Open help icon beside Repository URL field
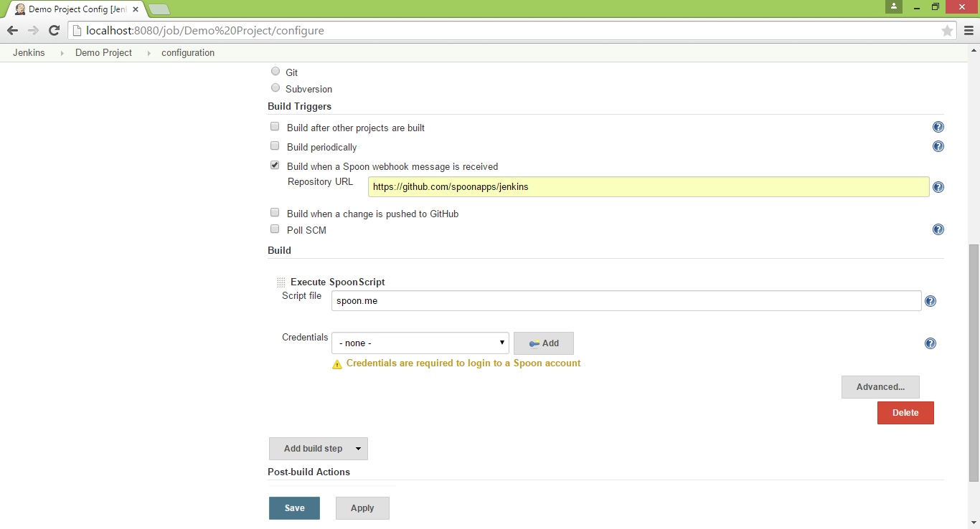Screen dimensions: 980x529 click(938, 187)
